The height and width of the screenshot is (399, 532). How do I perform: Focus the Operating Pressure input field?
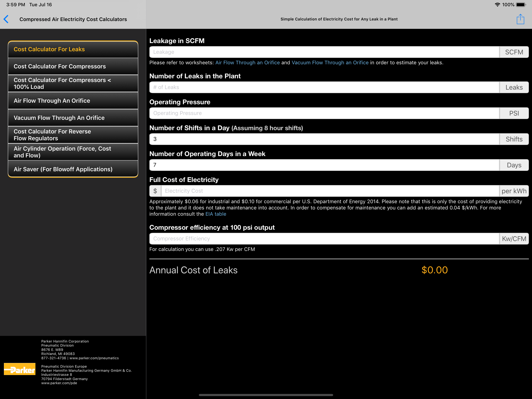coord(324,113)
